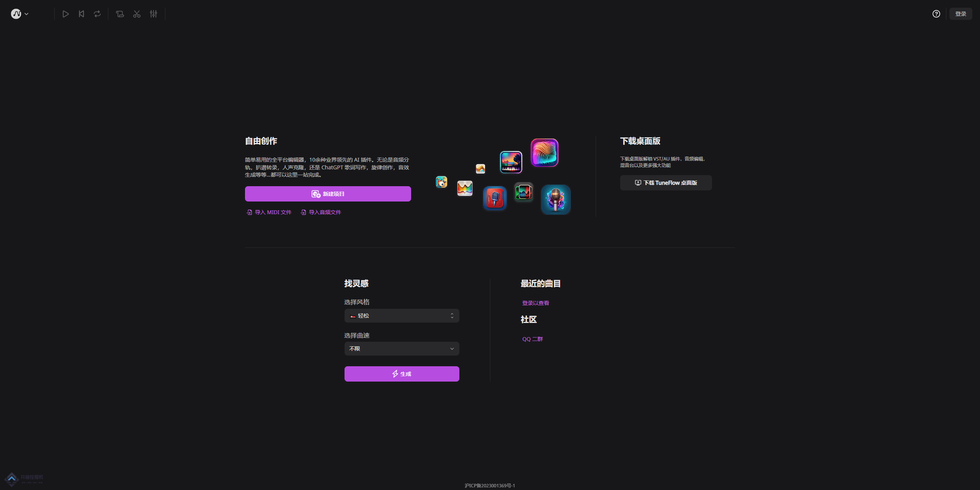Select the scissors cut tool

pyautogui.click(x=137, y=14)
